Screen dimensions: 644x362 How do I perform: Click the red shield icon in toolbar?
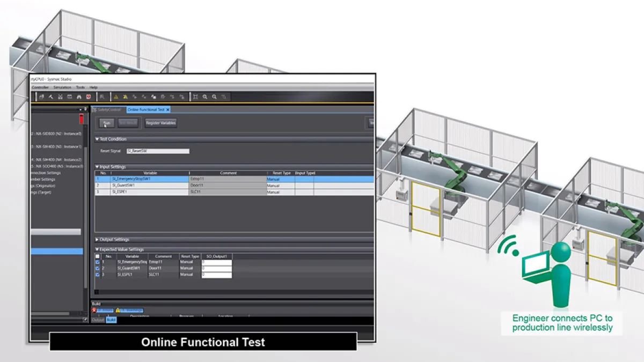click(x=88, y=97)
